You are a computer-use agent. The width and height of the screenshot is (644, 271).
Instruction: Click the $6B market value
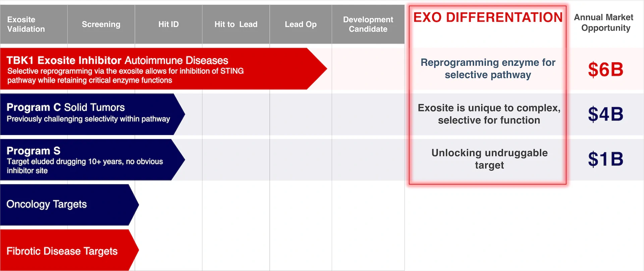coord(605,69)
